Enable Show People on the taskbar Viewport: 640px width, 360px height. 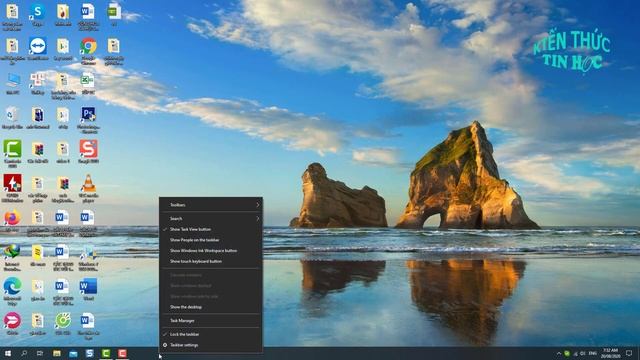coord(211,240)
